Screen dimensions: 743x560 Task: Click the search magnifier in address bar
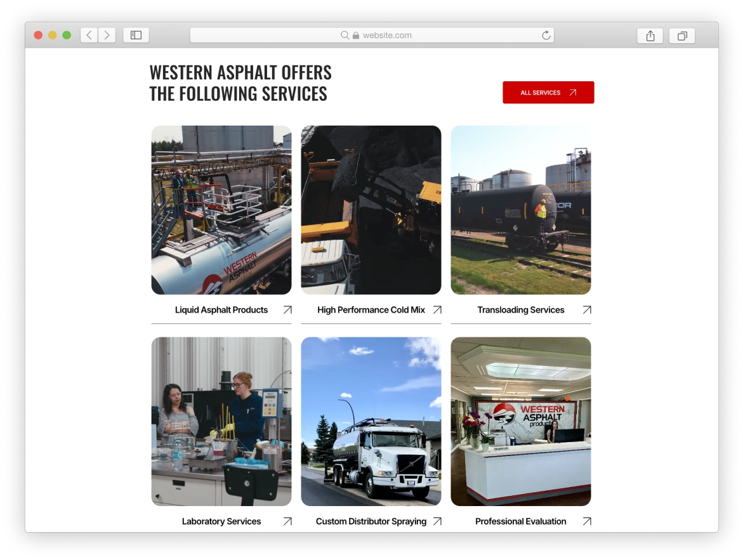(x=345, y=35)
